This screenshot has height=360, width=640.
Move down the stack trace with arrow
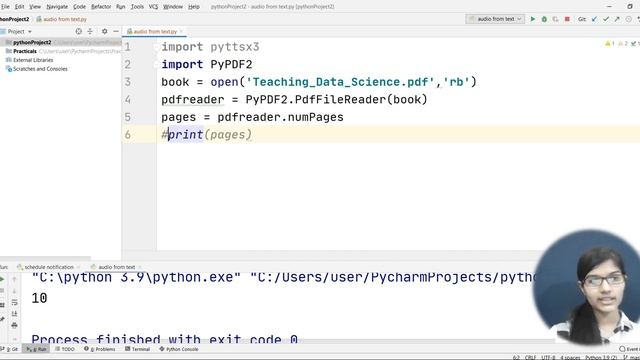(x=14, y=291)
